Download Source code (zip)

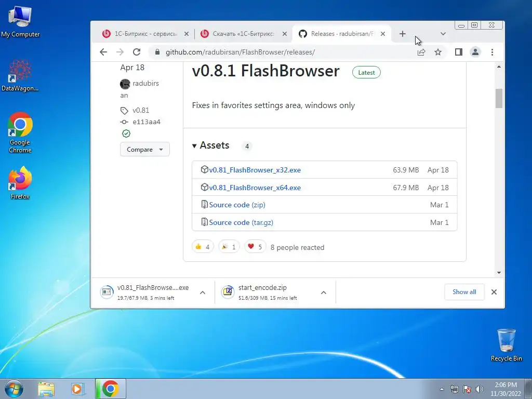tap(237, 205)
